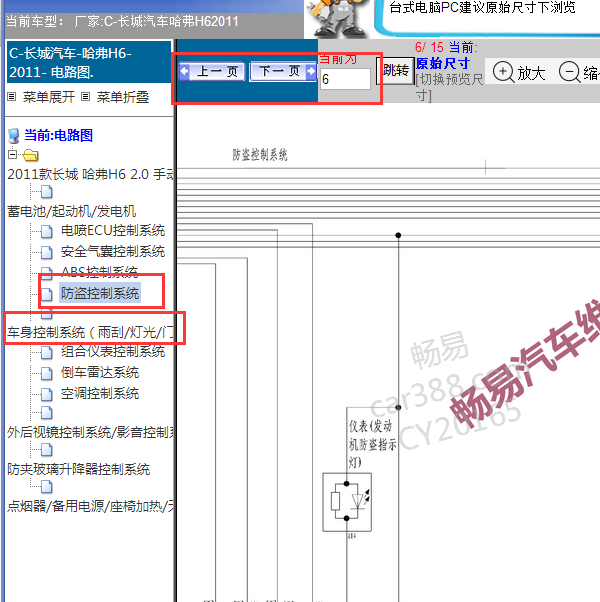
Task: Click the 当前车型 header text
Action: [x=122, y=21]
